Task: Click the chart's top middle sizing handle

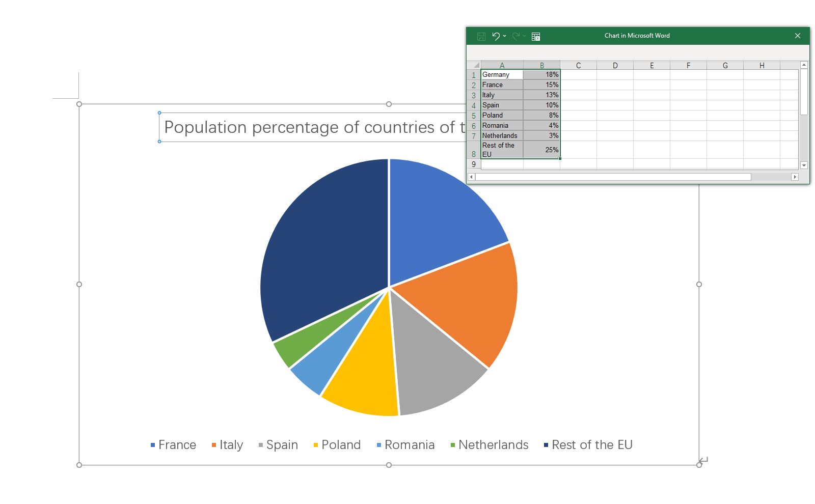Action: point(389,104)
